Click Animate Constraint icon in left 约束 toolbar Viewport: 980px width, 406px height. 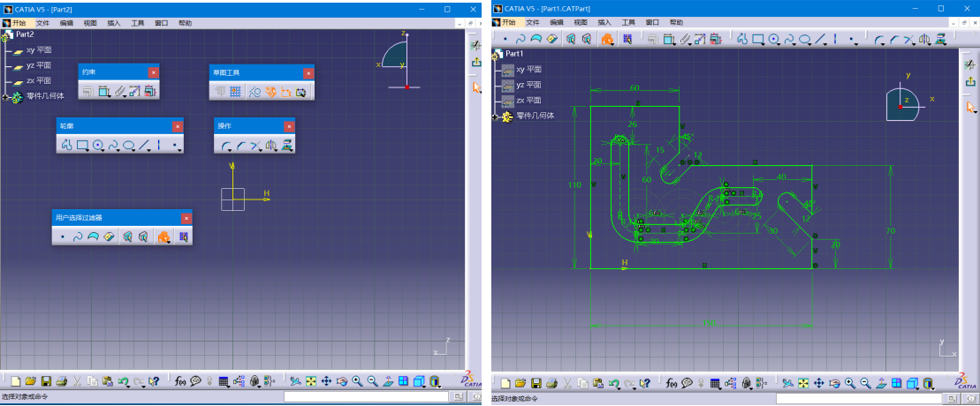pyautogui.click(x=134, y=91)
